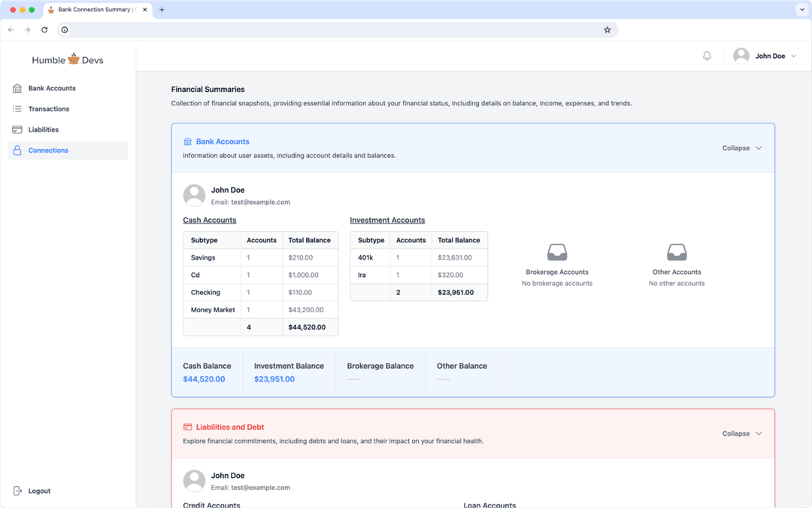The height and width of the screenshot is (508, 812).
Task: Click the Cash Accounts heading link
Action: (x=209, y=220)
